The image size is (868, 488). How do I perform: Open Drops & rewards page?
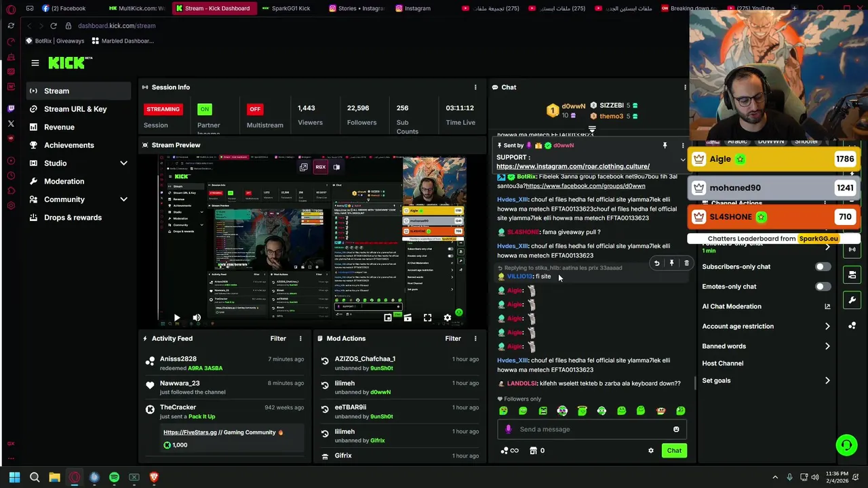79,218
